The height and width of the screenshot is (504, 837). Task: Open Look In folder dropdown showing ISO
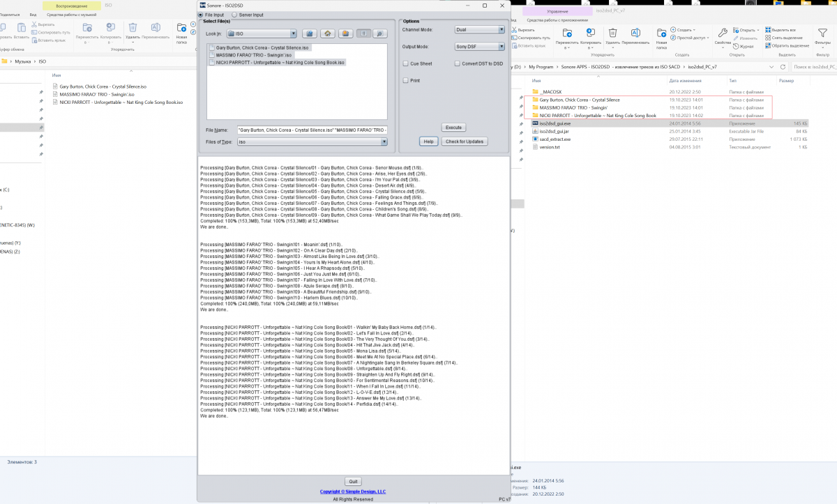pyautogui.click(x=262, y=33)
